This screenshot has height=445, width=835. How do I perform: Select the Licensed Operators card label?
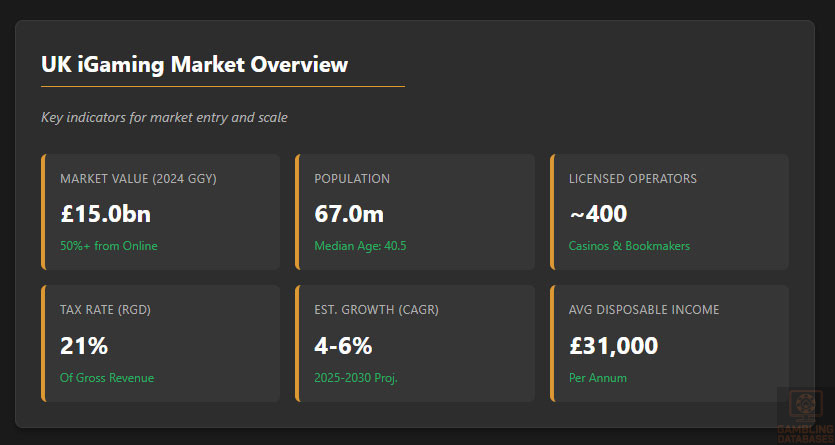633,179
